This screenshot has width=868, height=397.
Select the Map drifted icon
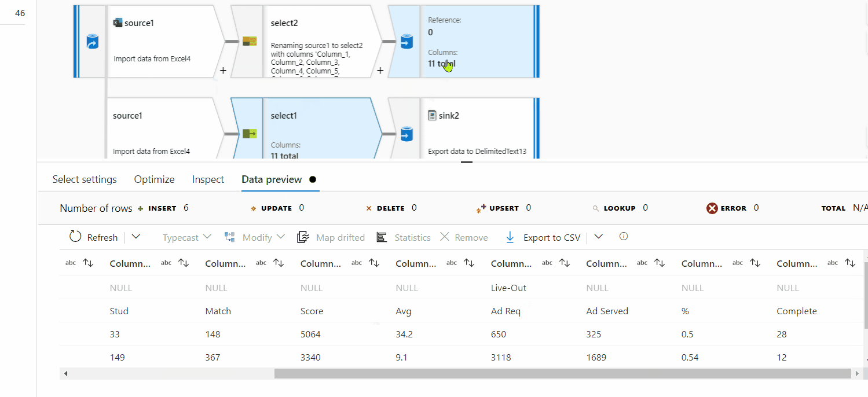point(303,237)
